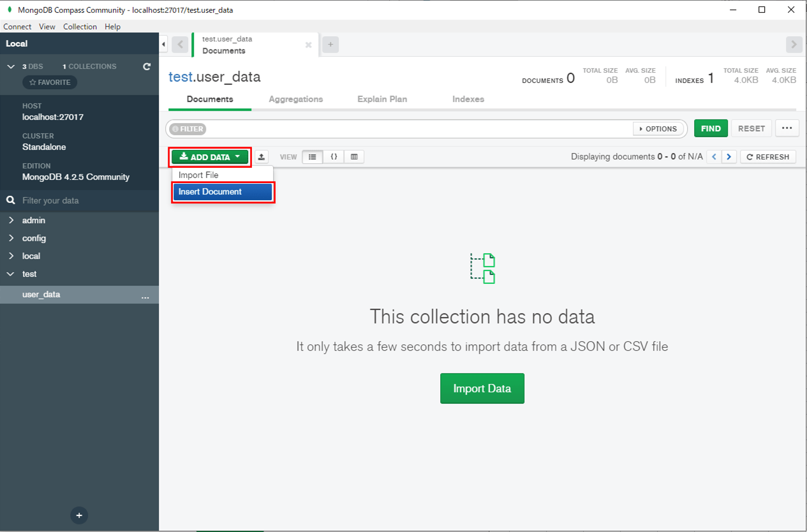This screenshot has width=807, height=532.
Task: Switch to JSON document view
Action: click(x=333, y=156)
